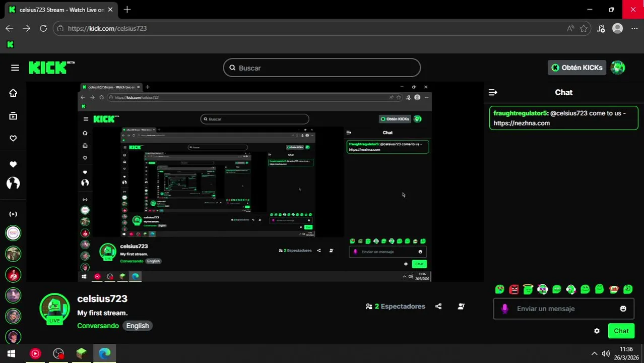Open the nezhna.com link in chat message

click(x=522, y=123)
